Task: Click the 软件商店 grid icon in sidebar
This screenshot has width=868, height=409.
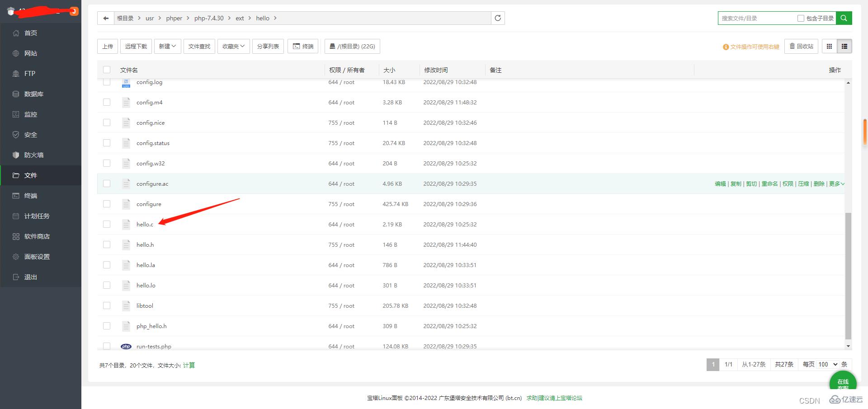Action: pyautogui.click(x=16, y=236)
